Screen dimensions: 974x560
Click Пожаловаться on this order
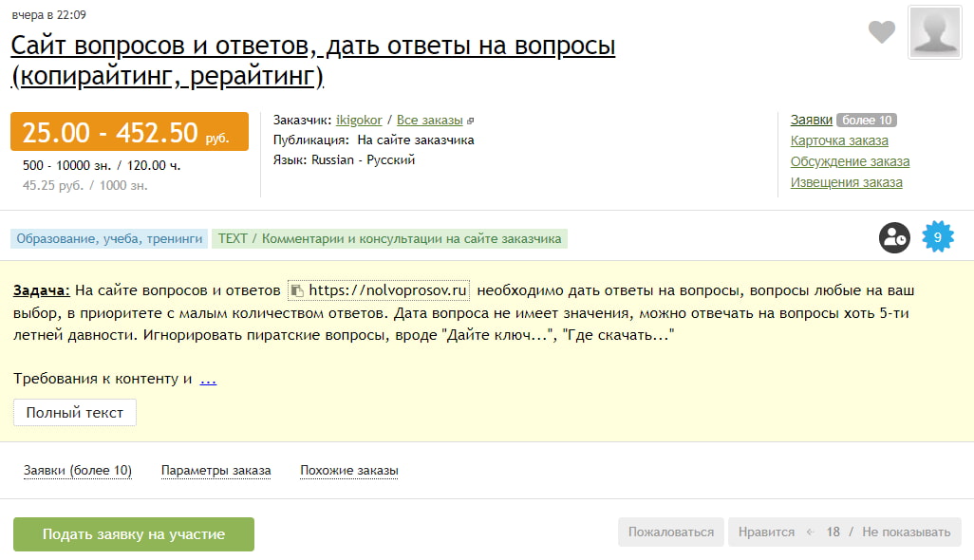(x=670, y=532)
